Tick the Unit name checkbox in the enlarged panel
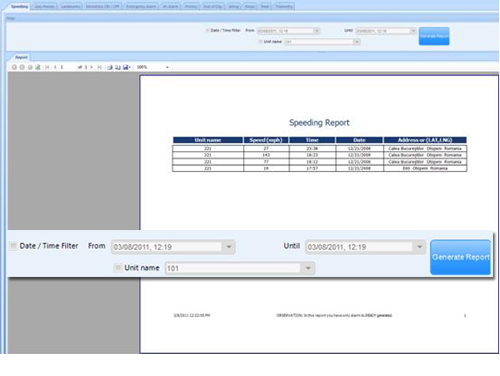The image size is (500, 376). point(118,268)
